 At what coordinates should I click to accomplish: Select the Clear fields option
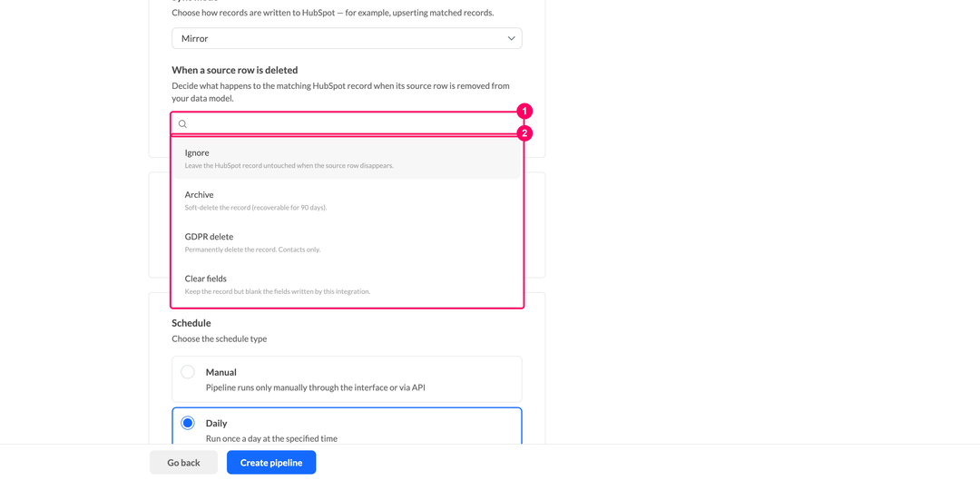(347, 284)
